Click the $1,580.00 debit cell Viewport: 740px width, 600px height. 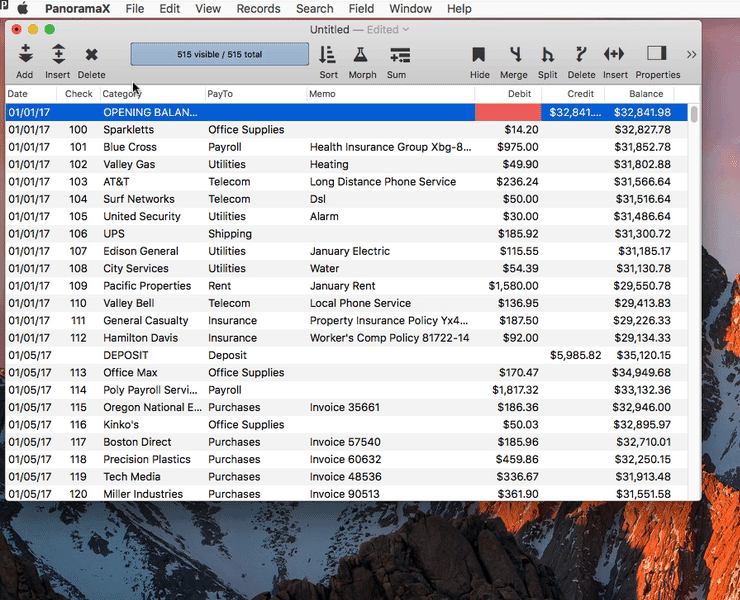click(508, 286)
